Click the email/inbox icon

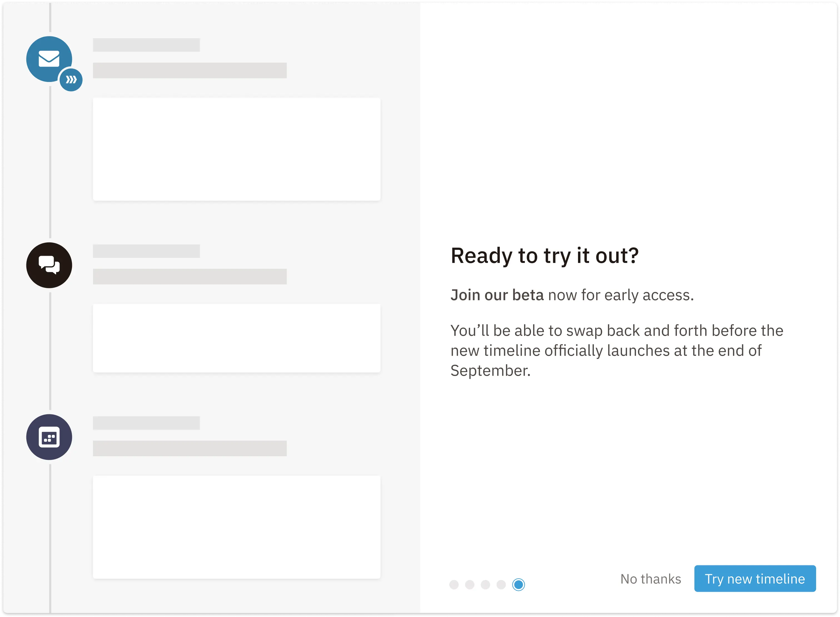(x=49, y=59)
